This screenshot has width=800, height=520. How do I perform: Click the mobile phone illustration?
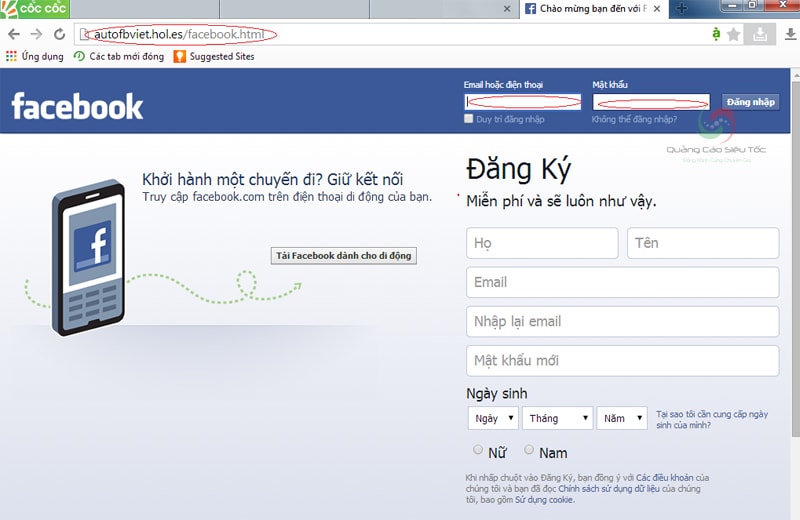(88, 258)
